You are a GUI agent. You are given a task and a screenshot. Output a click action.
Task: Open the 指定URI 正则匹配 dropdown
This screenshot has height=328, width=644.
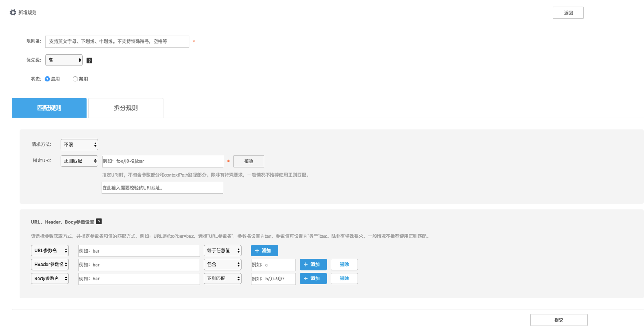click(79, 161)
